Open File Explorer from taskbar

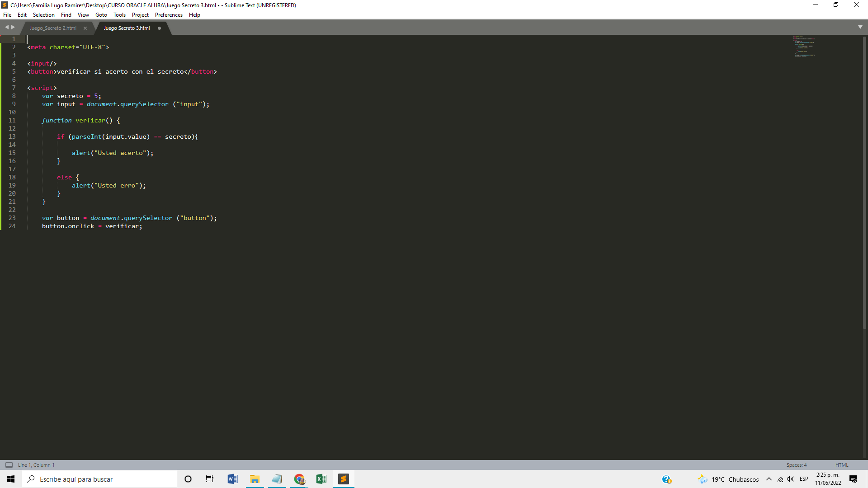click(255, 479)
